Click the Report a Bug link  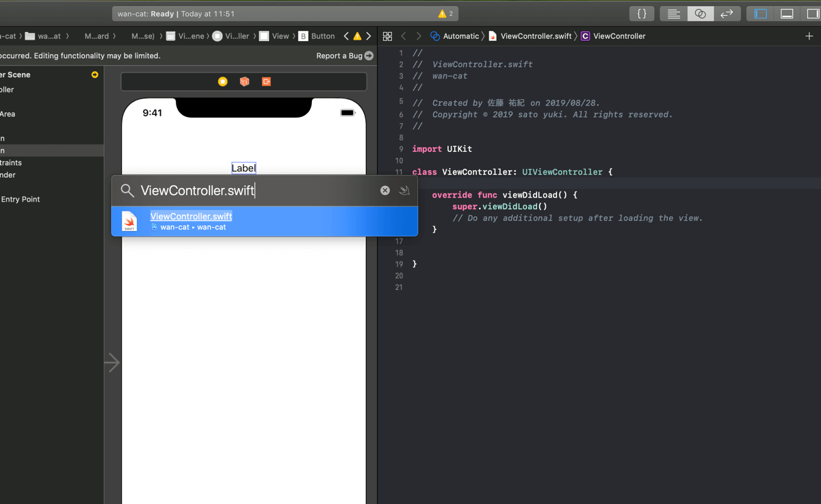339,56
